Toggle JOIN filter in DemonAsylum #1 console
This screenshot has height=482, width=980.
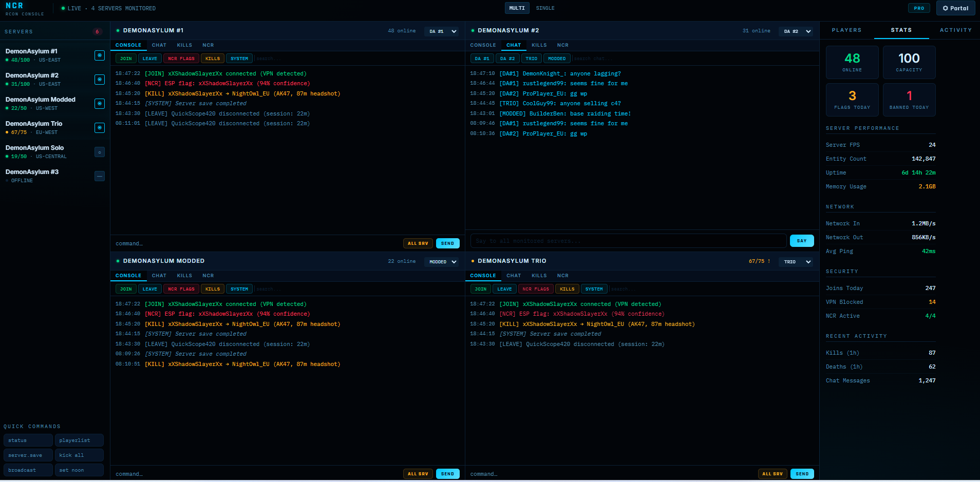[x=126, y=59]
